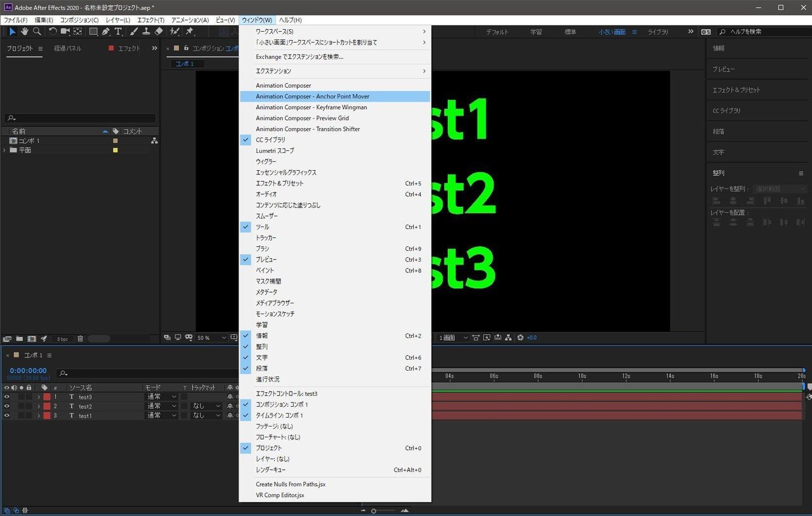Click the current timecode 0:00:00:00
Image resolution: width=812 pixels, height=516 pixels.
pos(28,371)
